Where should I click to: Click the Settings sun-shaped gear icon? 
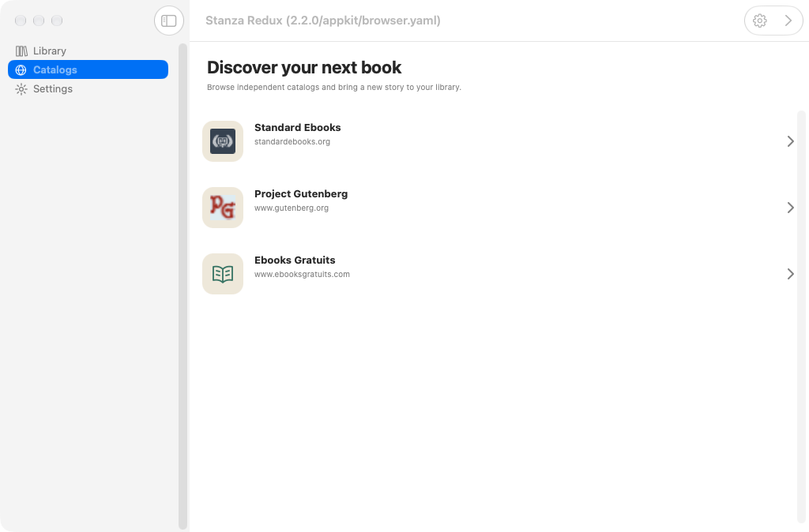(21, 89)
